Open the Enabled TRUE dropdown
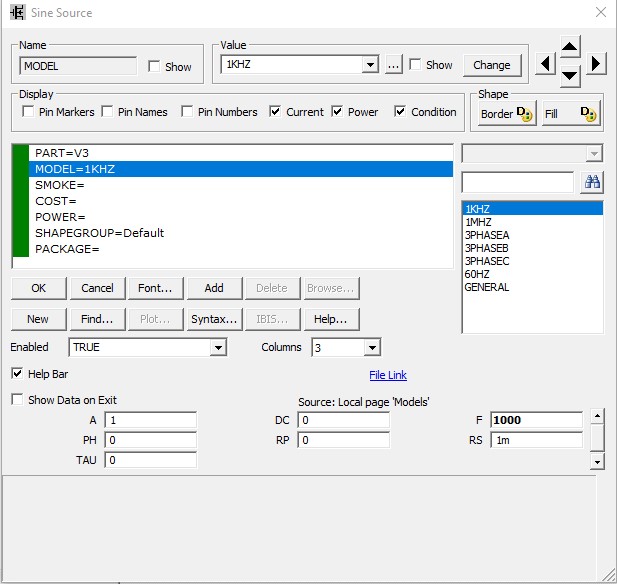Screen dimensions: 617x584 click(218, 347)
